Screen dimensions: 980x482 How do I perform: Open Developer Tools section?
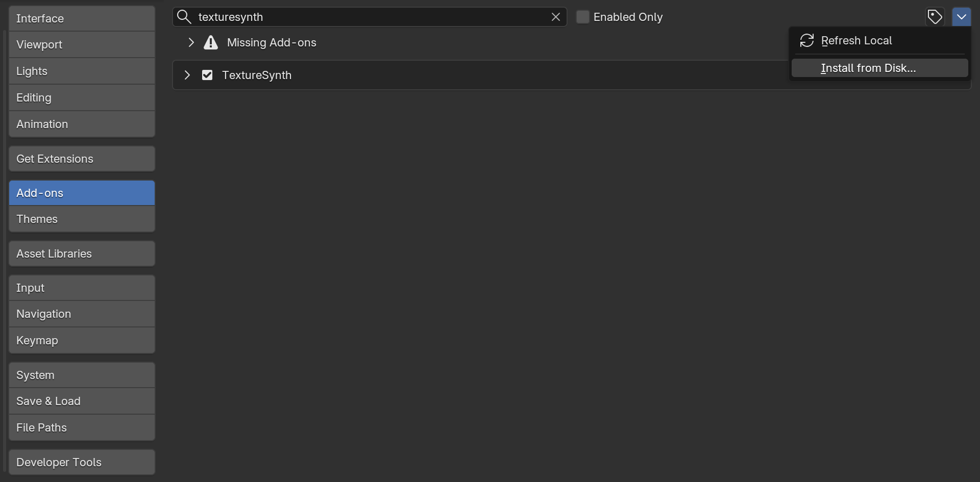click(x=82, y=462)
